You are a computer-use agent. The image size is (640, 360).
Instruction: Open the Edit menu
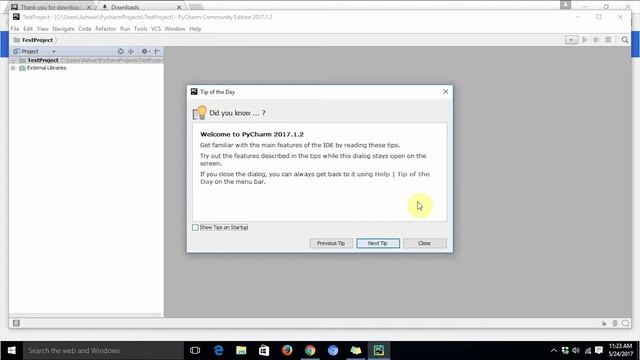28,29
